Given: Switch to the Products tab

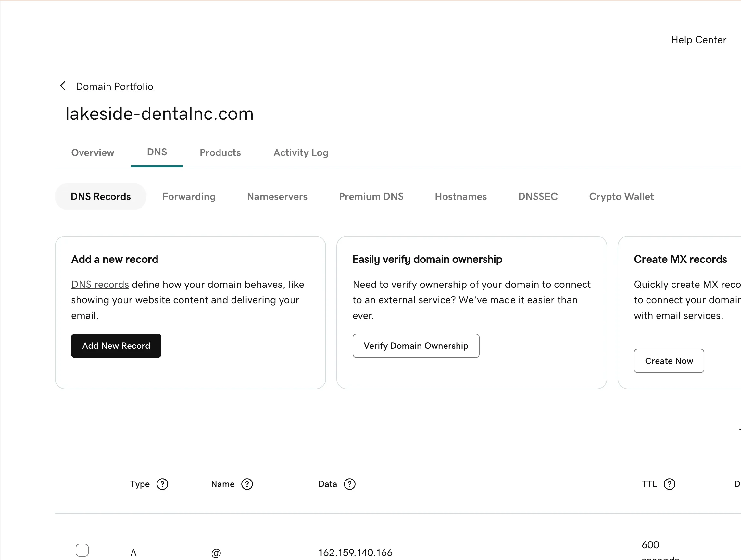Looking at the screenshot, I should 220,153.
